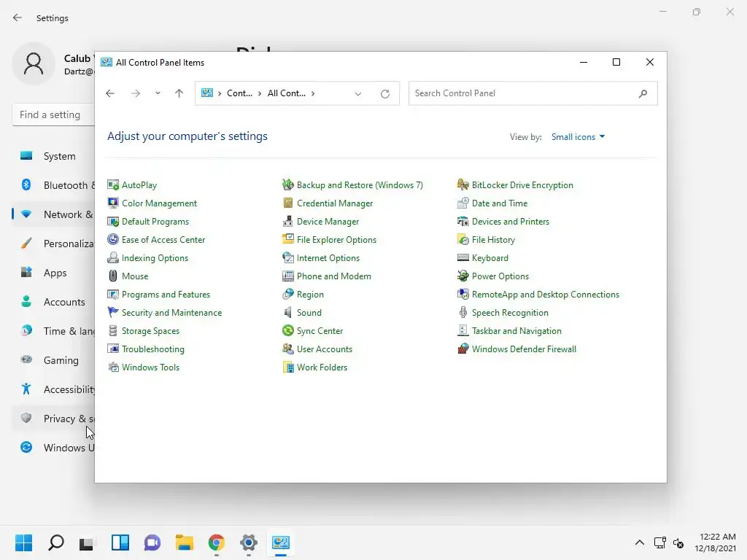Open the View by Small icons dropdown
The width and height of the screenshot is (747, 560).
[x=578, y=136]
